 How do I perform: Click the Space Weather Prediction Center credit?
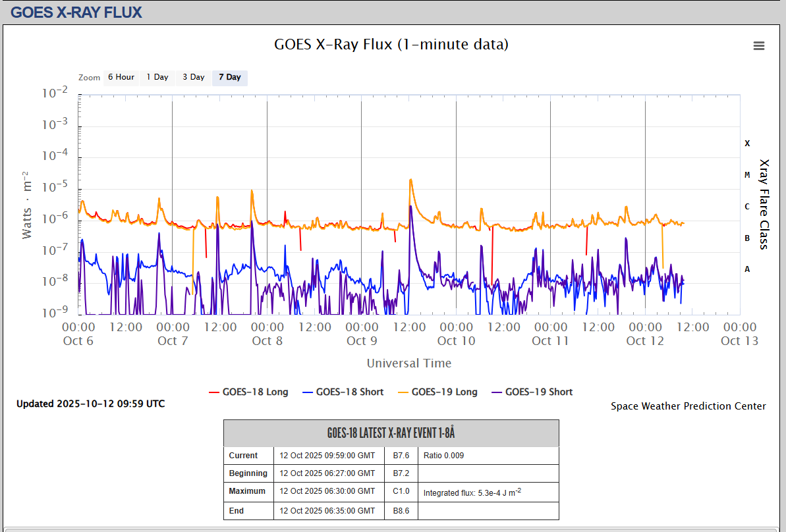tap(688, 406)
